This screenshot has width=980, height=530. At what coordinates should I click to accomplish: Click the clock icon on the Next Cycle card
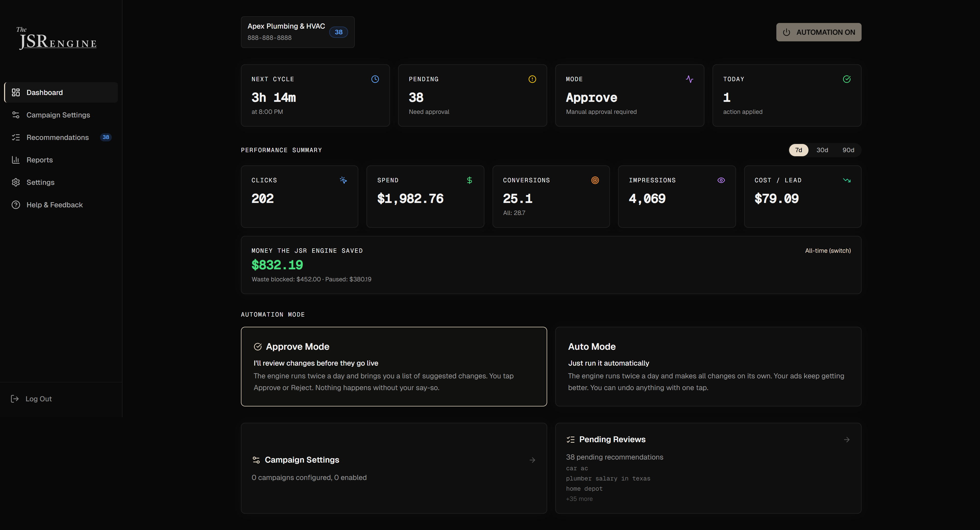(x=375, y=79)
